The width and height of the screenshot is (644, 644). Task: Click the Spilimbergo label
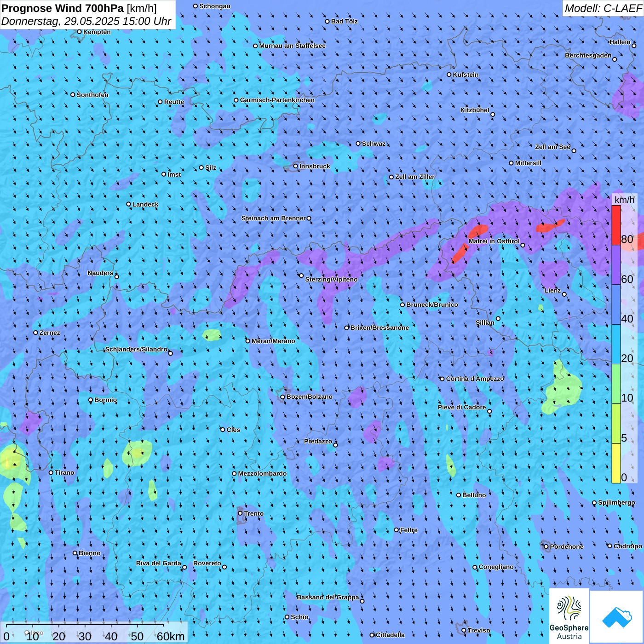(x=616, y=502)
